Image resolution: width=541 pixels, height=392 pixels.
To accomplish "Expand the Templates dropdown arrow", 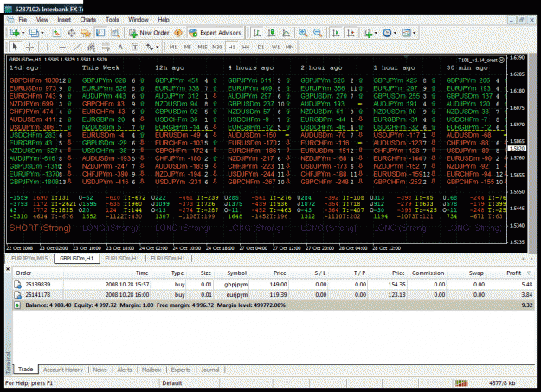I will click(414, 33).
